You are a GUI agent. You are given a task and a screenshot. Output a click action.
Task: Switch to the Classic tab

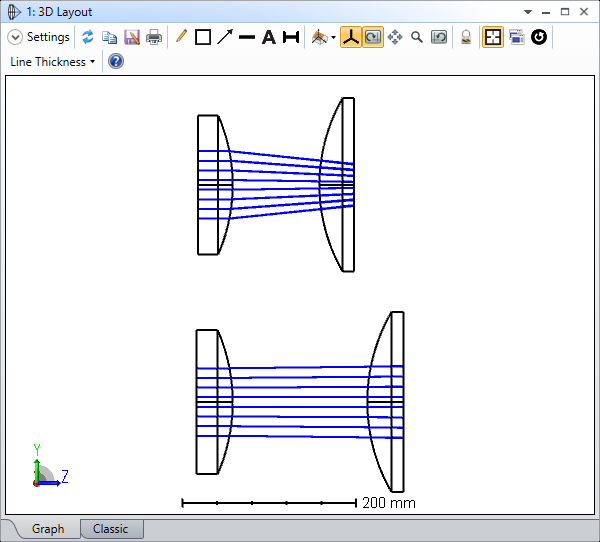point(110,529)
